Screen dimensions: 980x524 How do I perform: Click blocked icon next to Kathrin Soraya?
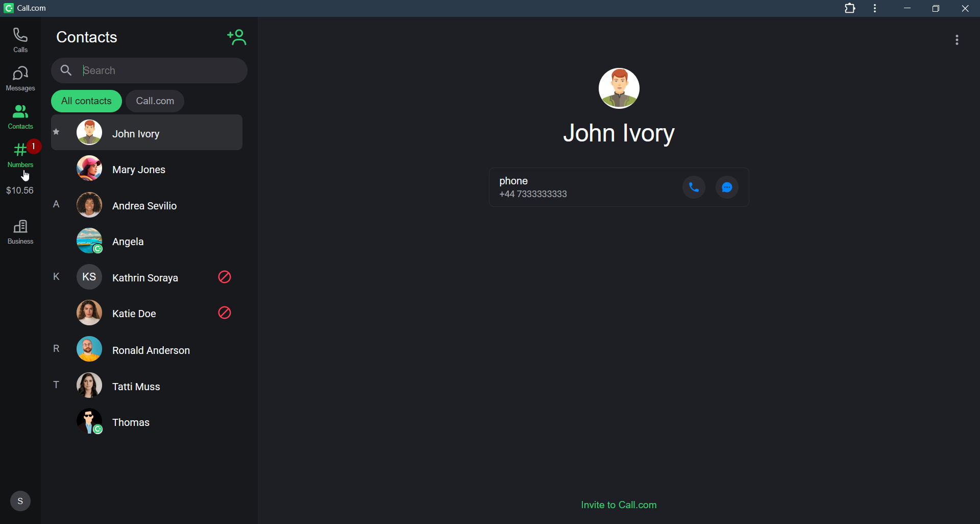click(x=225, y=277)
